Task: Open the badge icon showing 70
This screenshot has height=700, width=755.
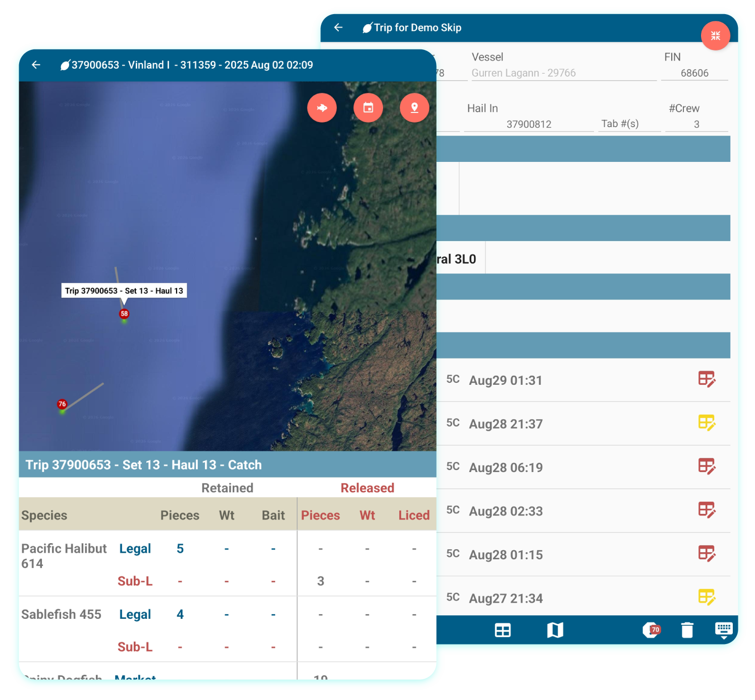Action: coord(651,630)
